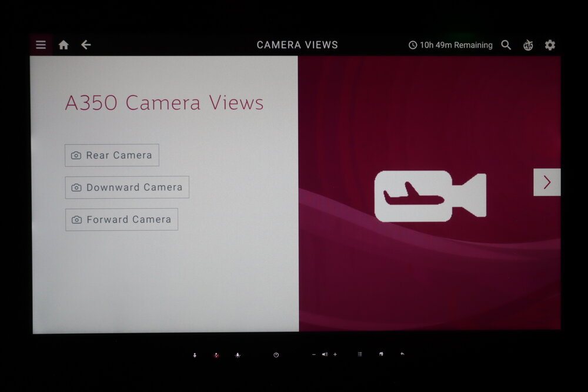Open the settings gear
Viewport: 588px width, 392px height.
point(550,45)
